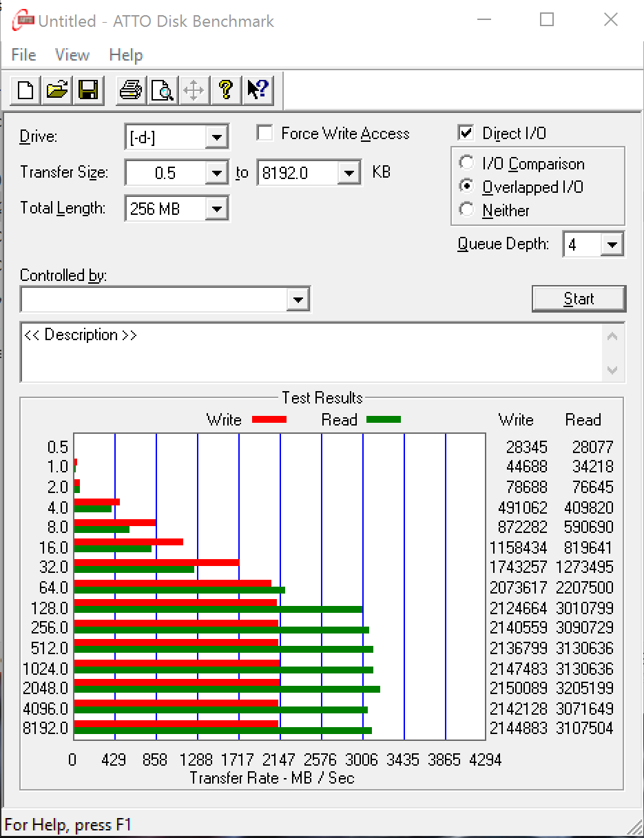Click write value 491062
Screen dimensions: 644x838
coord(522,507)
